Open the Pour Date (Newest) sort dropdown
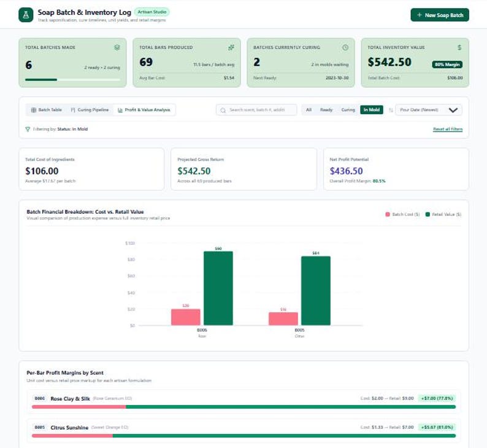Viewport: 487px width, 448px height. [429, 110]
